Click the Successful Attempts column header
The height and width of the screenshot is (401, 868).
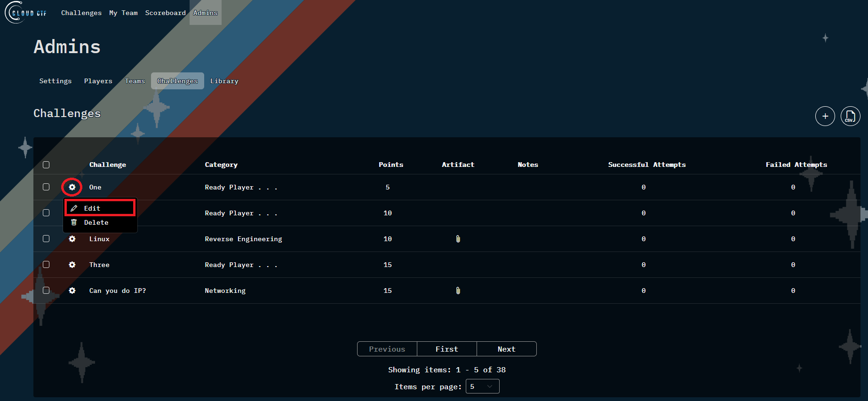[x=647, y=165]
